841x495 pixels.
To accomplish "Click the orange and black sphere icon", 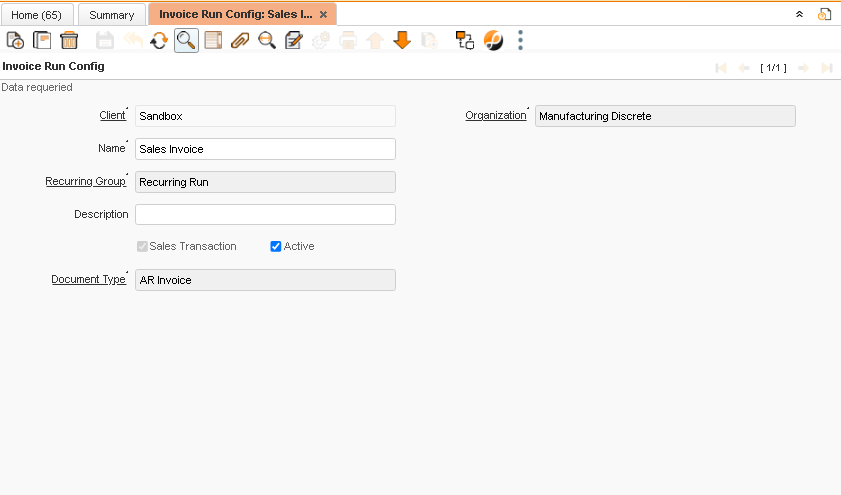I will click(493, 40).
